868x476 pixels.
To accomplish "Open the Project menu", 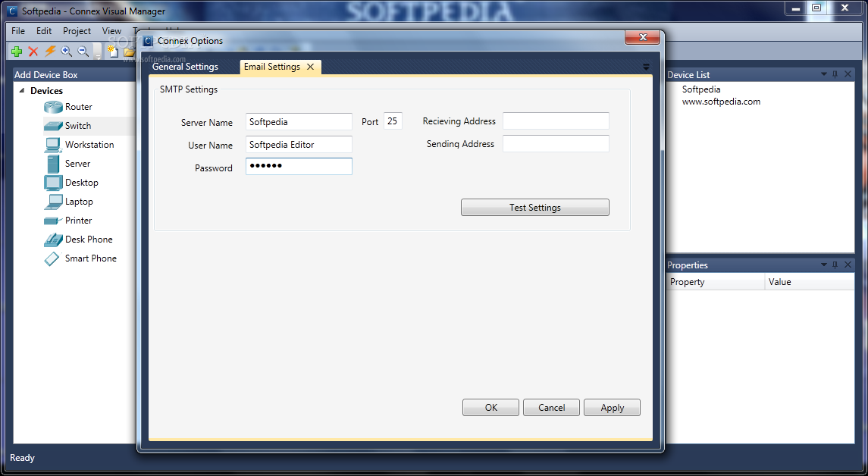I will pos(77,31).
